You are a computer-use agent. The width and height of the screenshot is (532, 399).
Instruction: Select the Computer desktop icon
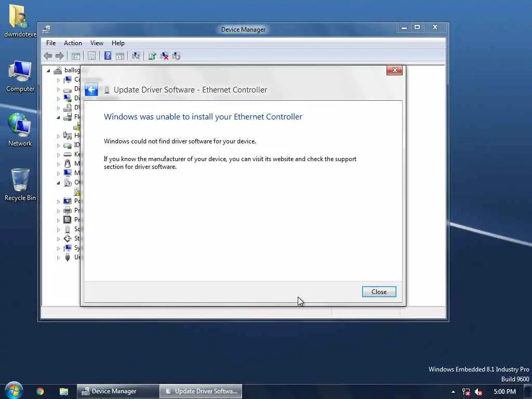[20, 76]
